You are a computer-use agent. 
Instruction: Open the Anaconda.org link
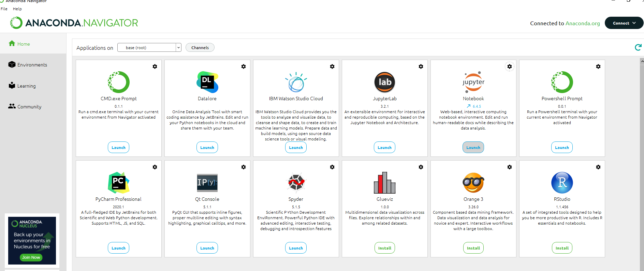pos(583,23)
